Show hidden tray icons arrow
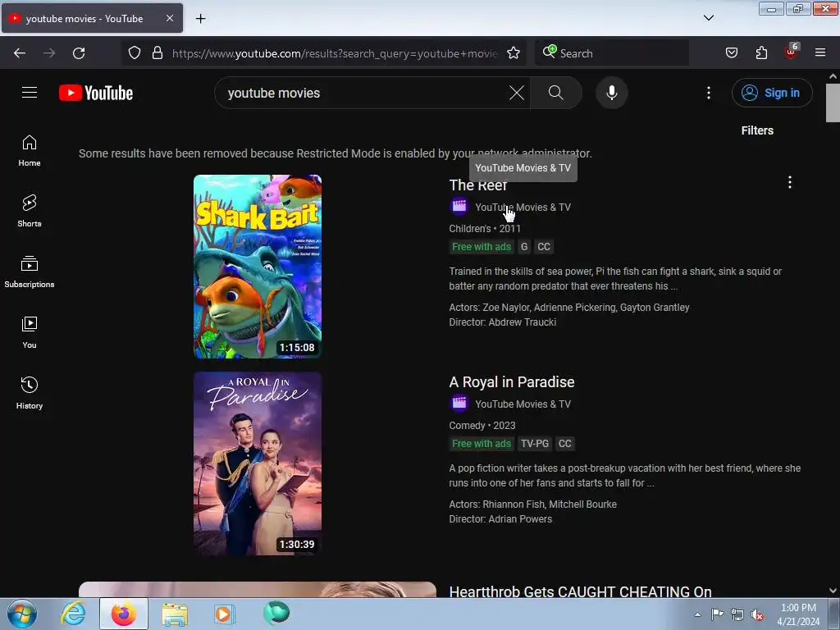Screen dimensions: 840x630 click(x=697, y=614)
